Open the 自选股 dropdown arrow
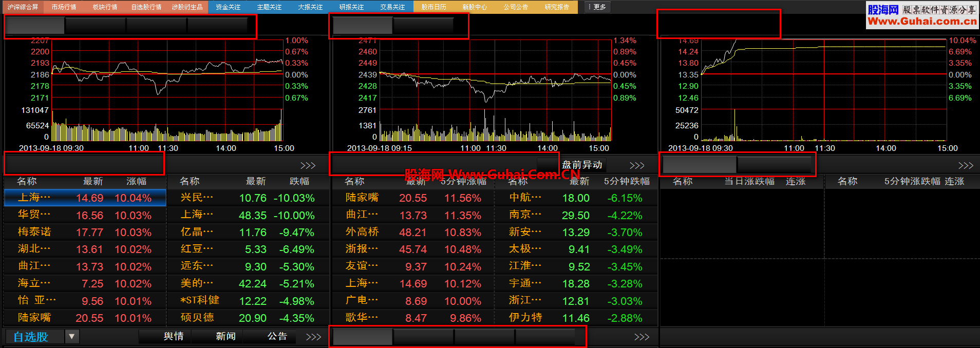The height and width of the screenshot is (348, 980). click(72, 337)
